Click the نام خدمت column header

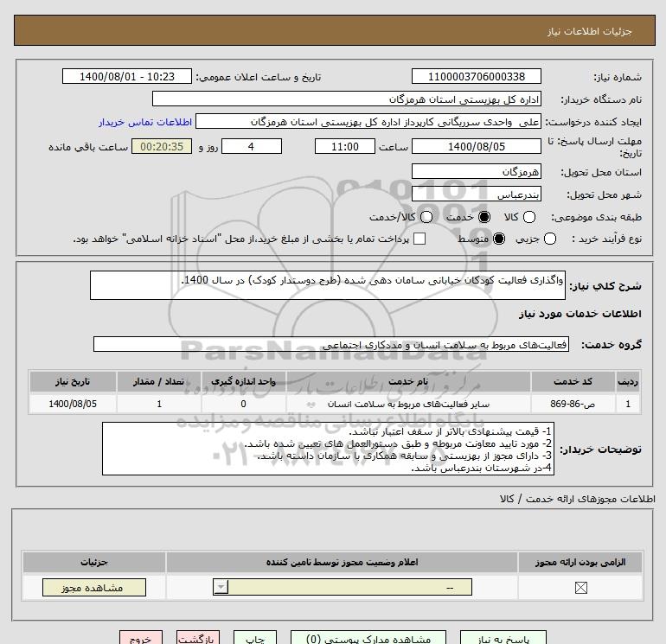pyautogui.click(x=408, y=381)
